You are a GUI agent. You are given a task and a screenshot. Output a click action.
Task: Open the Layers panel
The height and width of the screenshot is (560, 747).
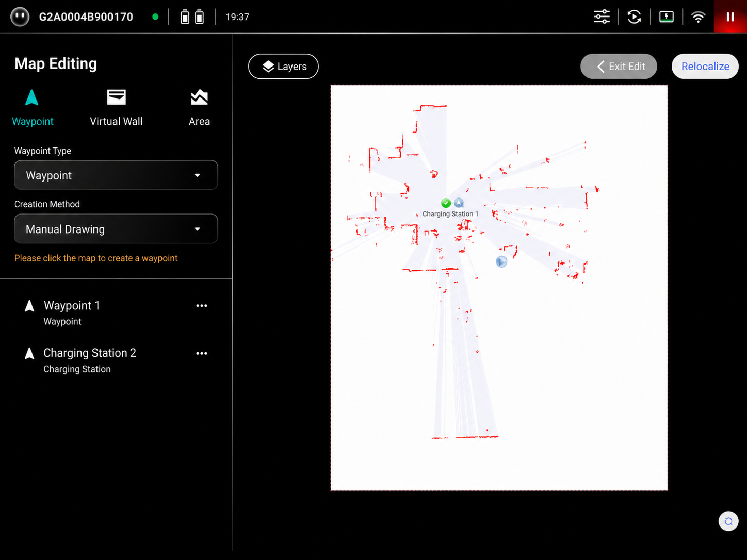[x=283, y=67]
